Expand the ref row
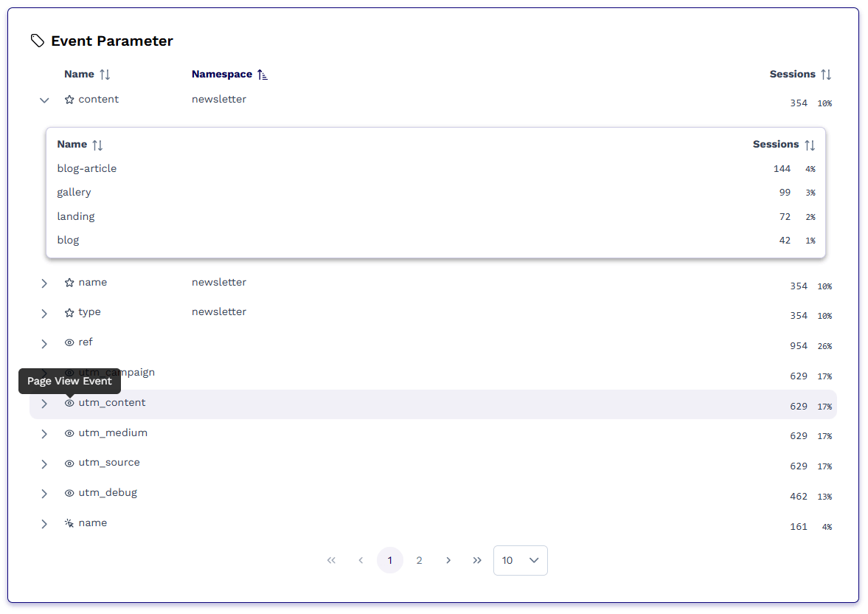 coord(44,344)
